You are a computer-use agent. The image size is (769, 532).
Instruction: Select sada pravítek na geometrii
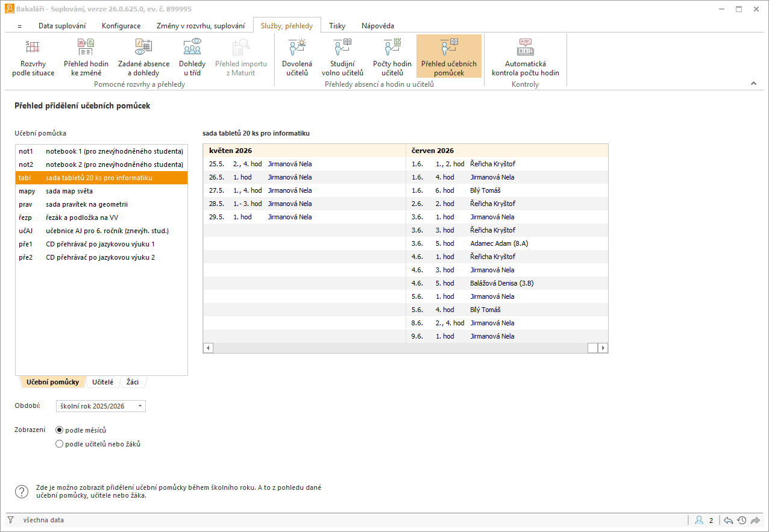click(101, 204)
